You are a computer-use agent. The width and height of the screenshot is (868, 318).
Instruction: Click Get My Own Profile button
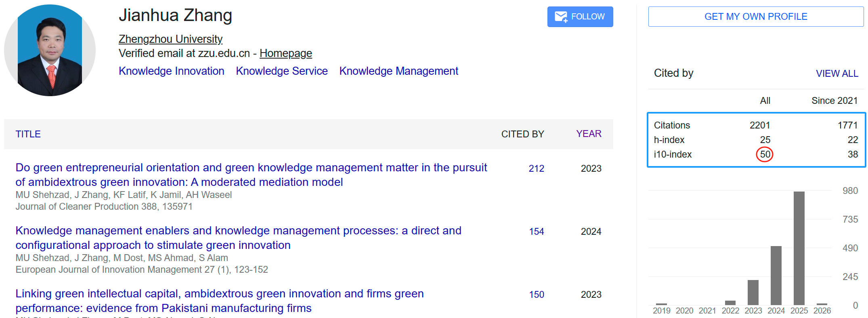point(755,17)
